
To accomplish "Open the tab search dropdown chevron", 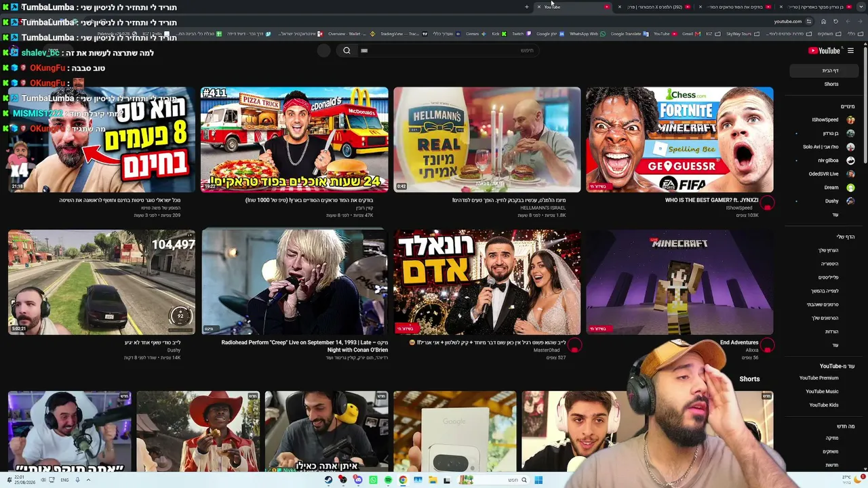I will pos(861,7).
